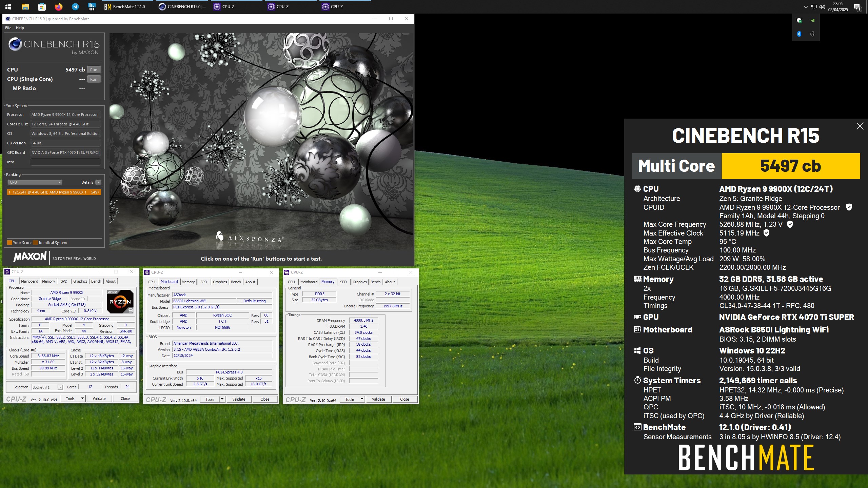Click Tools button in first CPU-Z window

70,399
